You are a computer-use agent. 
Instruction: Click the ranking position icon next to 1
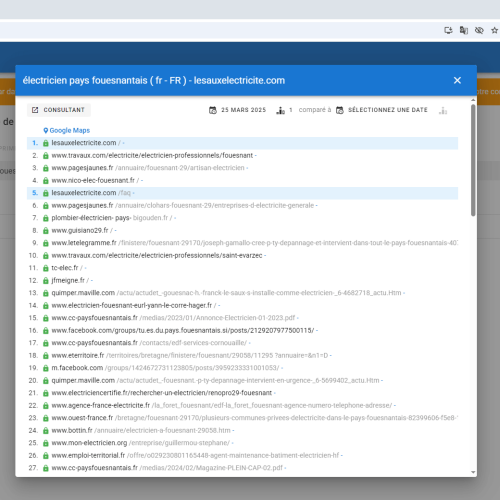point(280,110)
